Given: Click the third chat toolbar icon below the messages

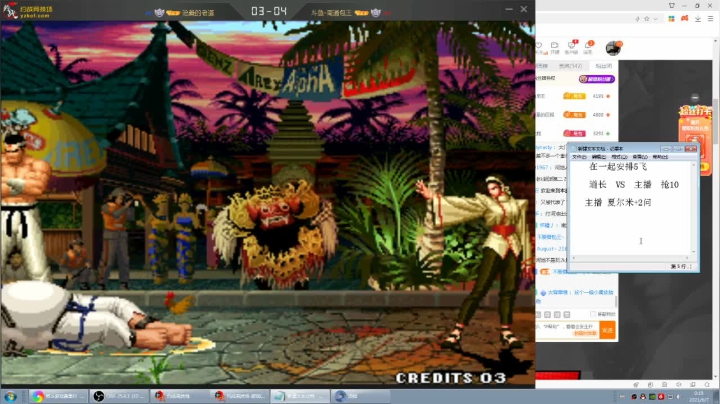Looking at the screenshot, I should point(557,314).
